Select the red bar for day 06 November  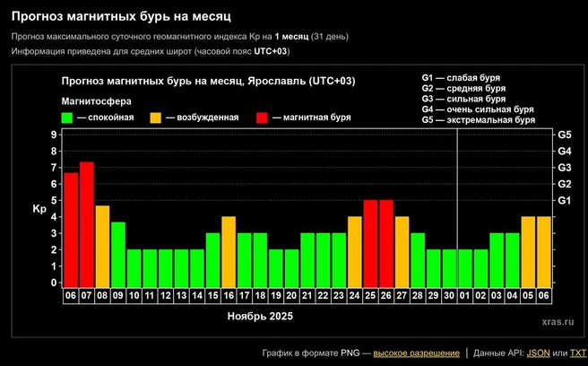pyautogui.click(x=71, y=230)
